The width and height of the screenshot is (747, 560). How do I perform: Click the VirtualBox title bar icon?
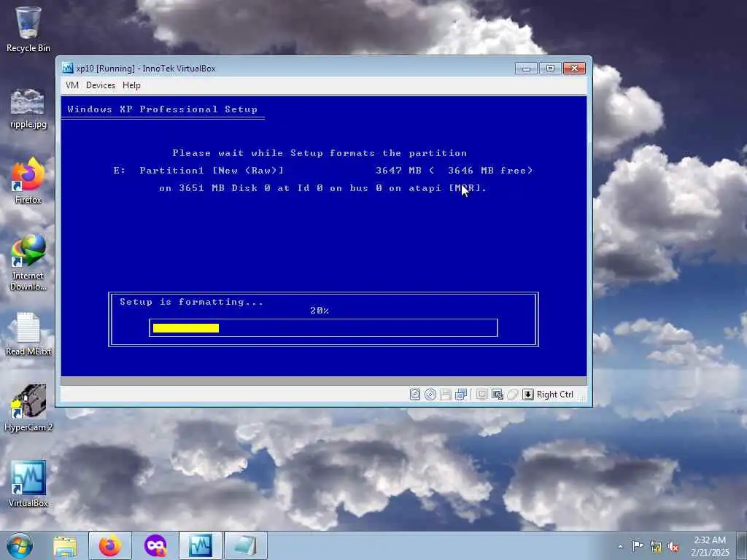(x=68, y=68)
